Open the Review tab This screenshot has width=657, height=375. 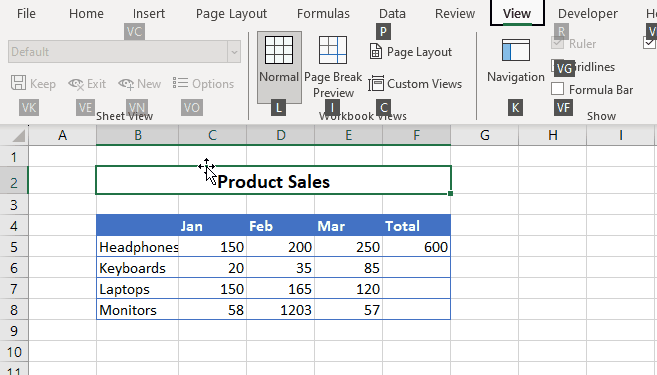pyautogui.click(x=455, y=13)
